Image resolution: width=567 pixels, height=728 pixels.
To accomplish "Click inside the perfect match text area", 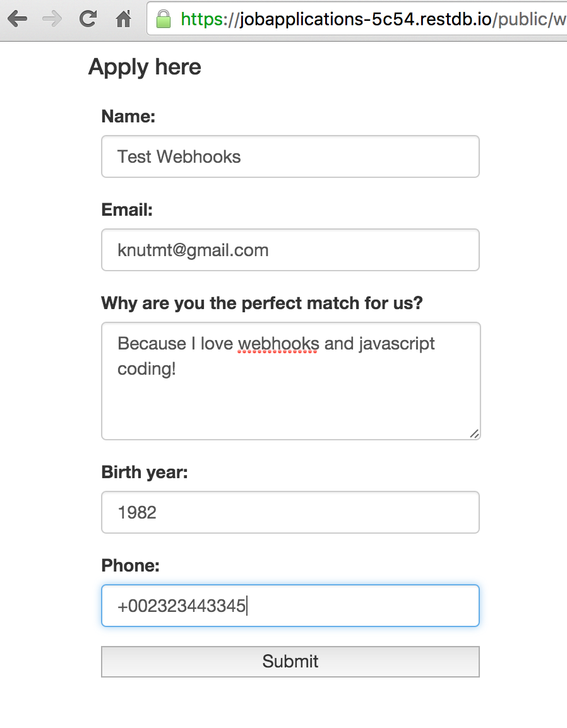I will point(290,380).
